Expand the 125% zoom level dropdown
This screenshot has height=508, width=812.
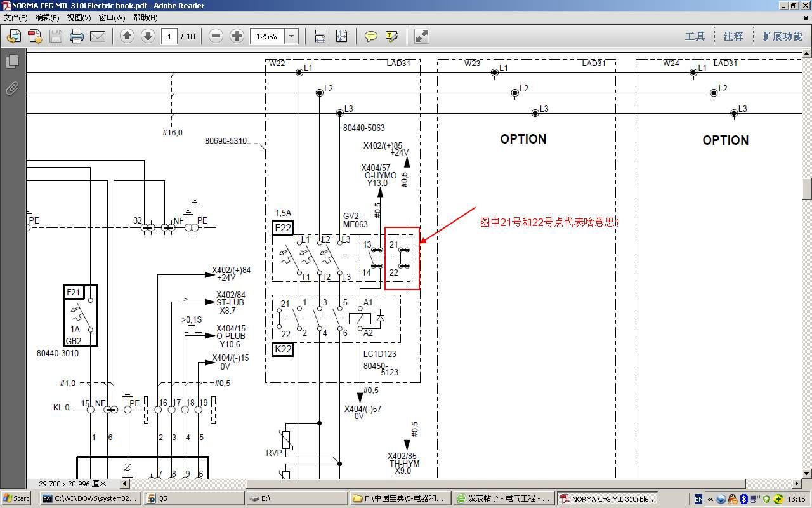pos(292,36)
